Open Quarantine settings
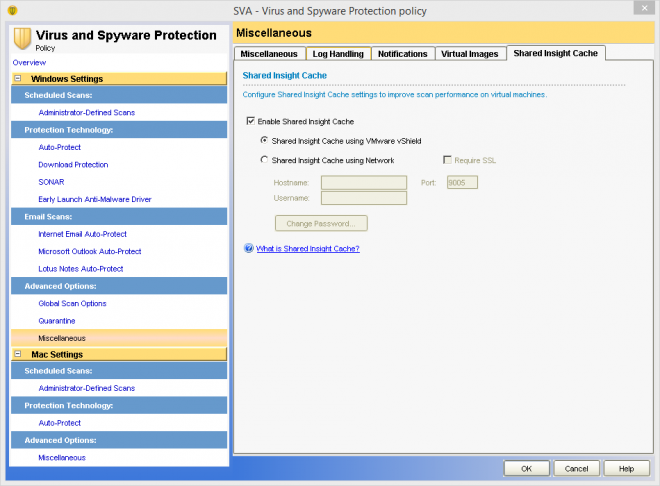 57,321
